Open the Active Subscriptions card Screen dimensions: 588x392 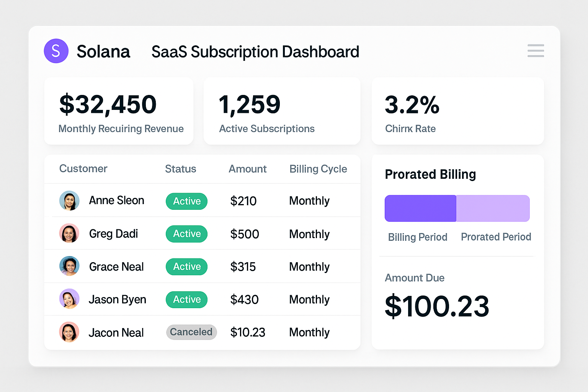coord(282,111)
